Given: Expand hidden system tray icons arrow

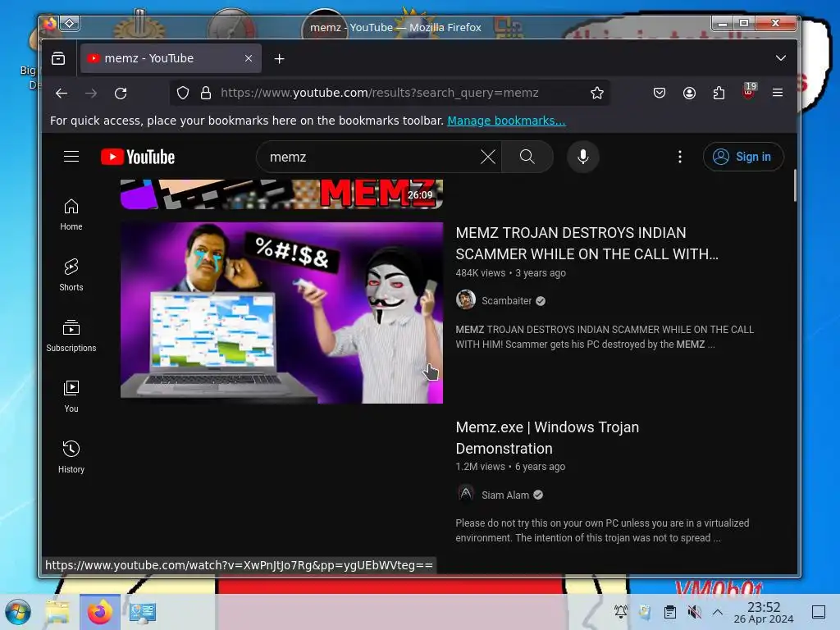Looking at the screenshot, I should pos(718,612).
